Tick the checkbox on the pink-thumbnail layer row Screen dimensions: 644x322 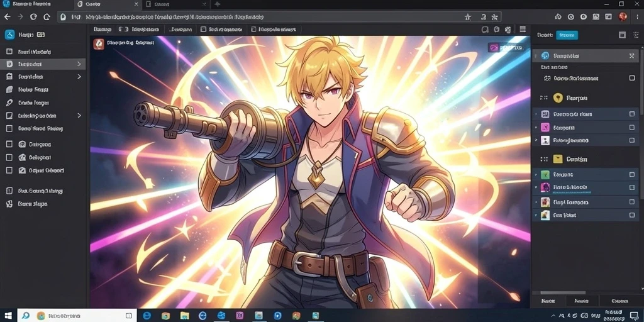632,127
